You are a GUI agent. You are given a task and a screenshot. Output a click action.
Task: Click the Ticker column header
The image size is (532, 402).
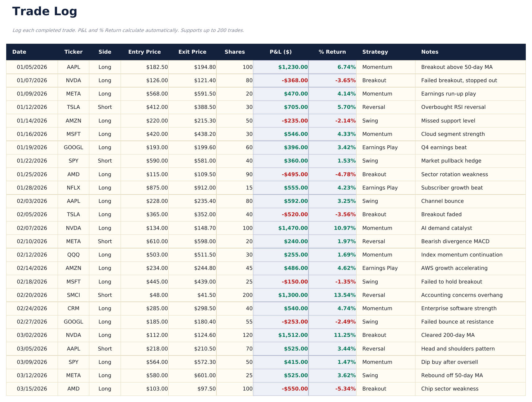[x=73, y=52]
